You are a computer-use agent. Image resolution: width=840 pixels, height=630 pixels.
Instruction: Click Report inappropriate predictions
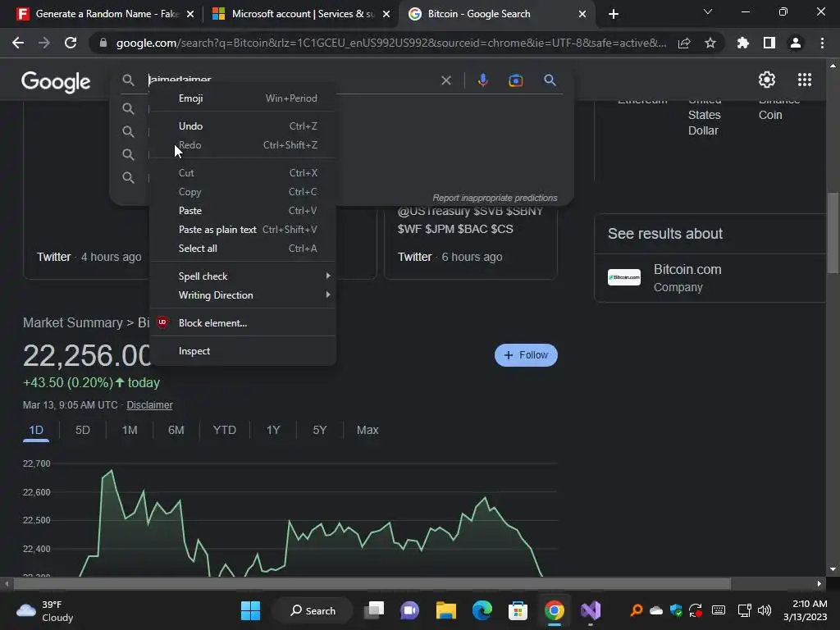click(495, 199)
